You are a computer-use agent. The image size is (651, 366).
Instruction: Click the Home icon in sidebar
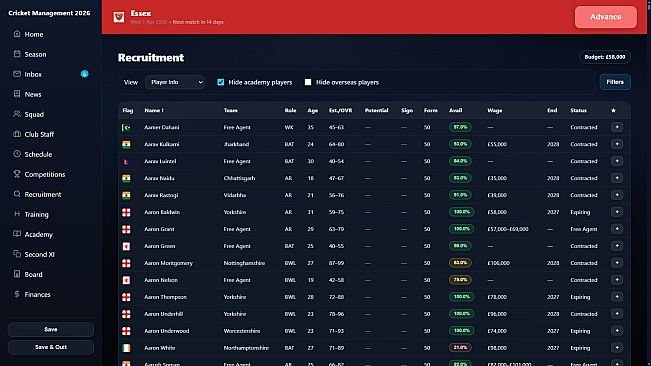17,34
